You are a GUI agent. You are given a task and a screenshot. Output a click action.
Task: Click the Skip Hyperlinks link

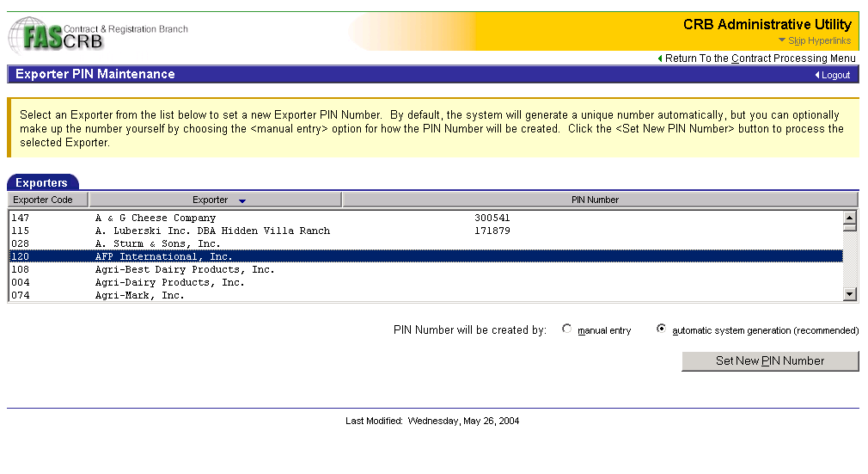(819, 41)
